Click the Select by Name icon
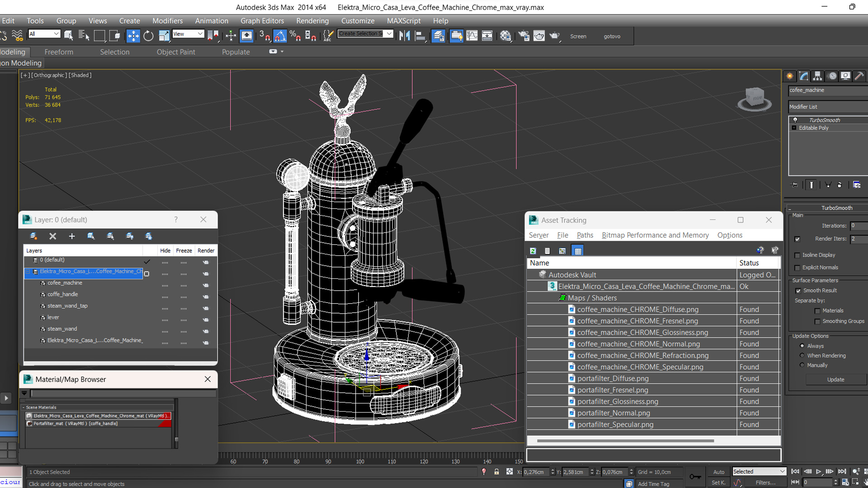The image size is (868, 488). click(x=84, y=36)
